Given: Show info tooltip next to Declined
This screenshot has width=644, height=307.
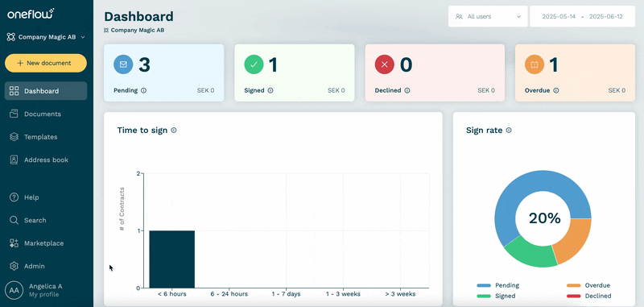Looking at the screenshot, I should pos(407,90).
